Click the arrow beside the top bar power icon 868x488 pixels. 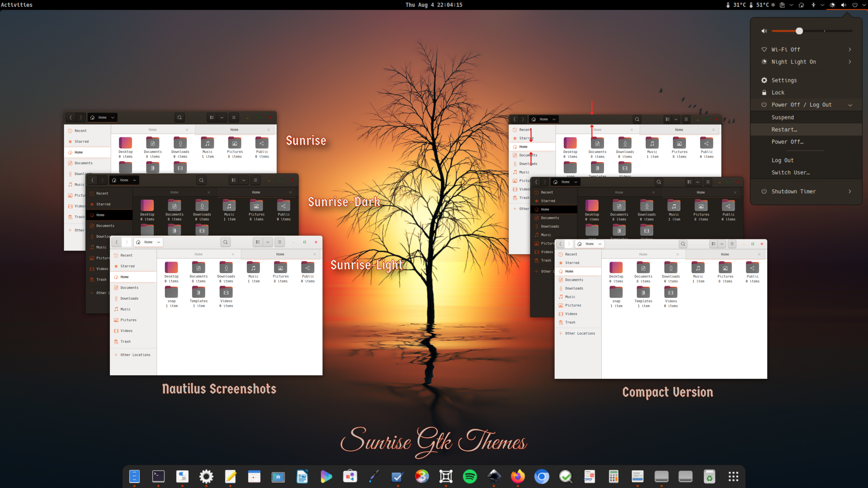point(864,5)
